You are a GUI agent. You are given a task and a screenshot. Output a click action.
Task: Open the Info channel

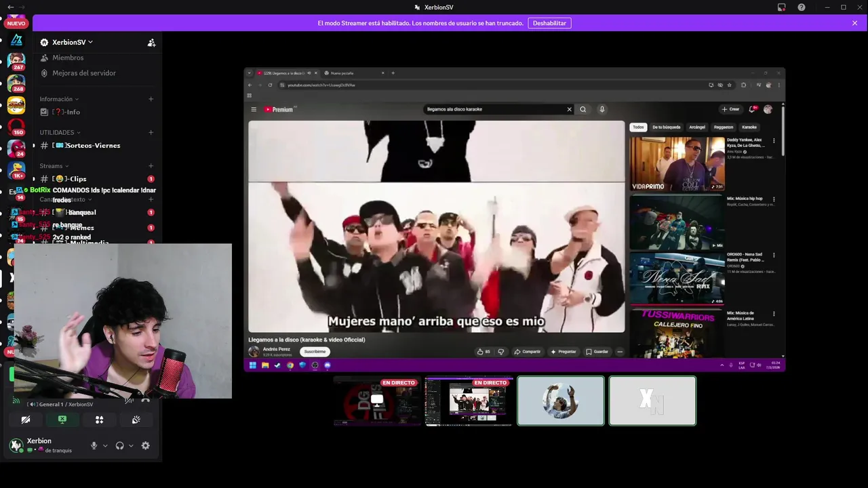68,112
